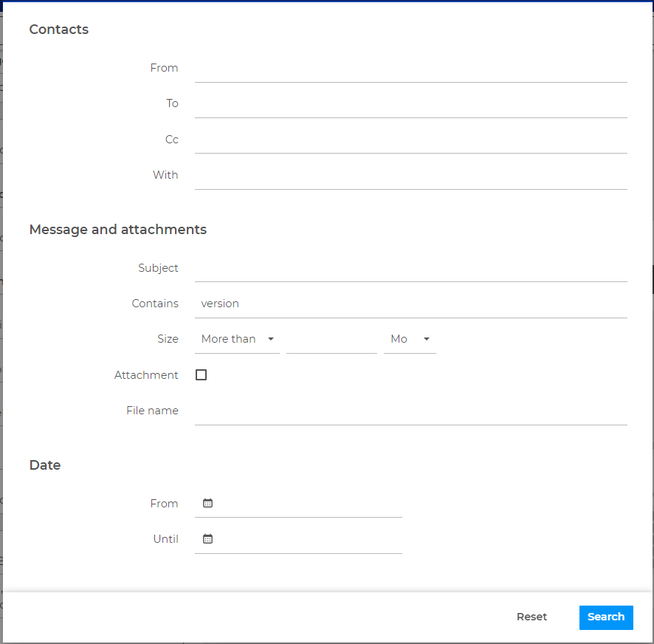Open the 'Mo' size unit dropdown

[410, 339]
